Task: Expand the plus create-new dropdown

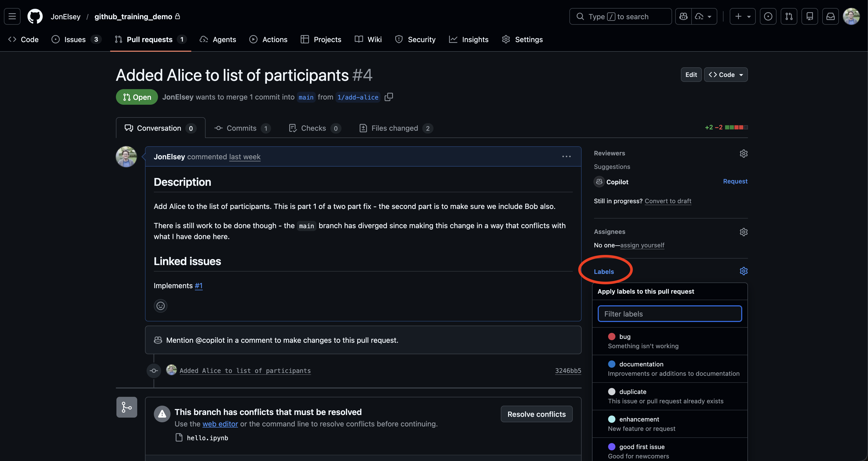Action: point(742,16)
